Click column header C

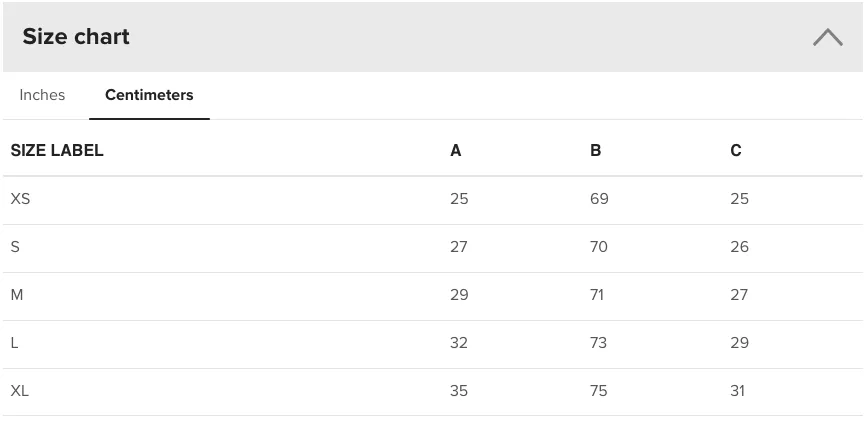click(x=736, y=150)
